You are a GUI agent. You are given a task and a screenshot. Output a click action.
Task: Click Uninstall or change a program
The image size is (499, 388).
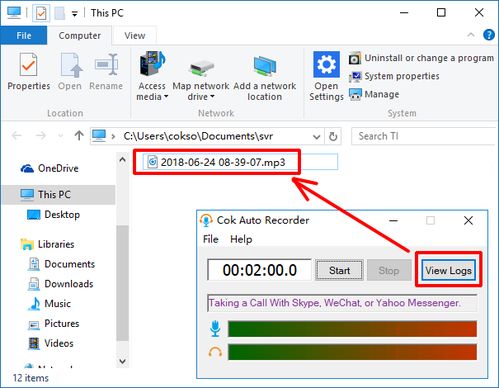421,58
